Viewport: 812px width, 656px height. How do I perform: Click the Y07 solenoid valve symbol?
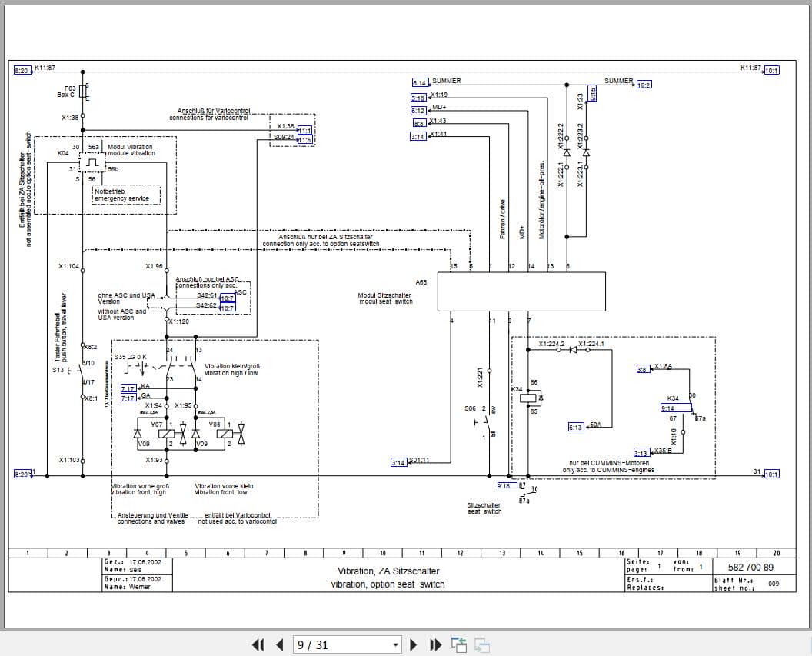[x=167, y=434]
